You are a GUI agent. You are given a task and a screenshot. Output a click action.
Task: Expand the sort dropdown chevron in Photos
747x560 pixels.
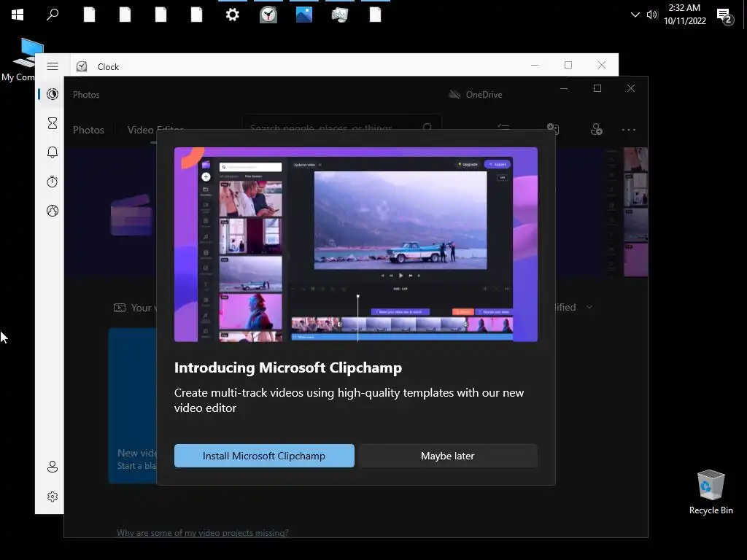[x=589, y=307]
